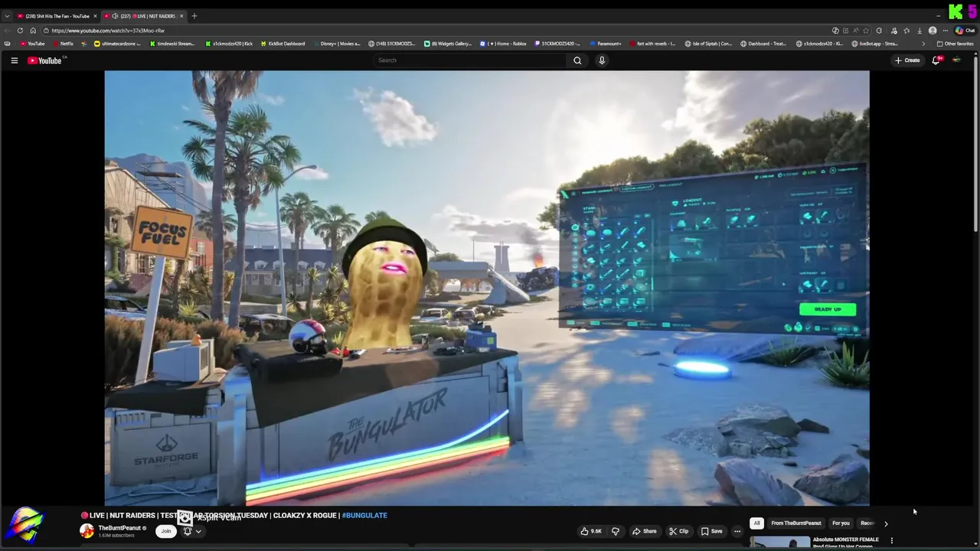Open the Disney+ Movies bookmark
Image resolution: width=980 pixels, height=551 pixels.
[336, 44]
